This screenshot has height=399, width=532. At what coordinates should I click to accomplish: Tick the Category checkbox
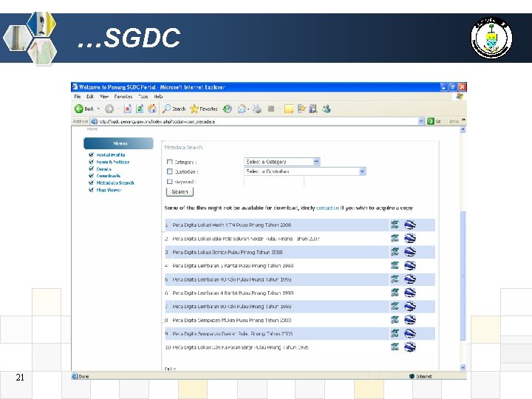(170, 162)
